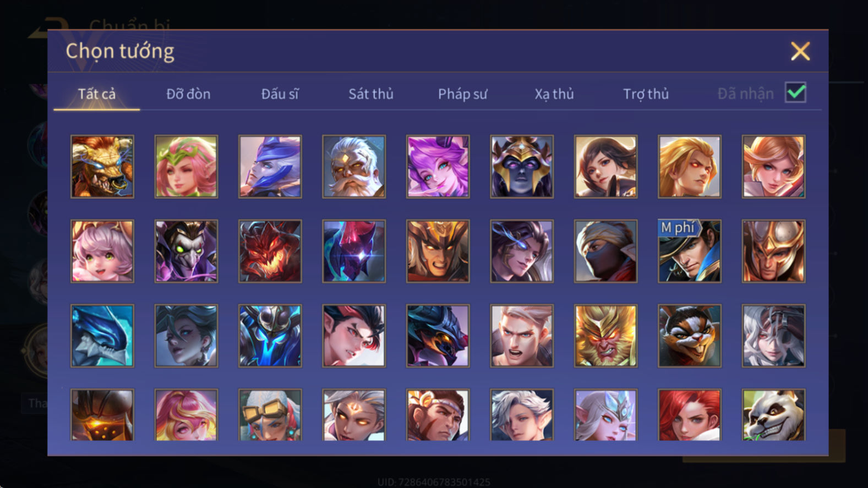Pick the raccoon hero portrait

point(690,336)
